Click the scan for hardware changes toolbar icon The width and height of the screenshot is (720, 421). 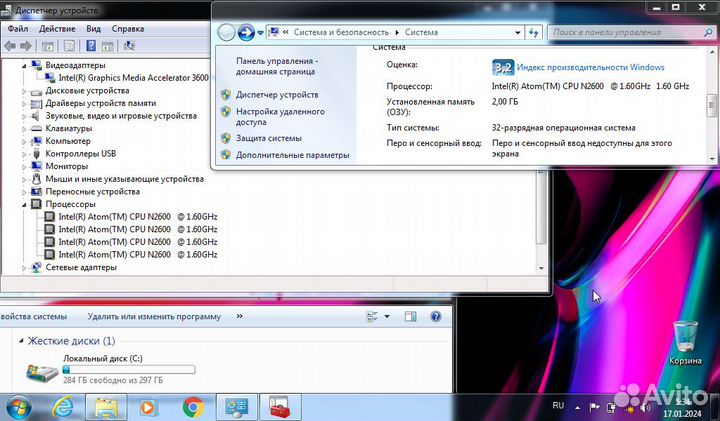[x=129, y=45]
